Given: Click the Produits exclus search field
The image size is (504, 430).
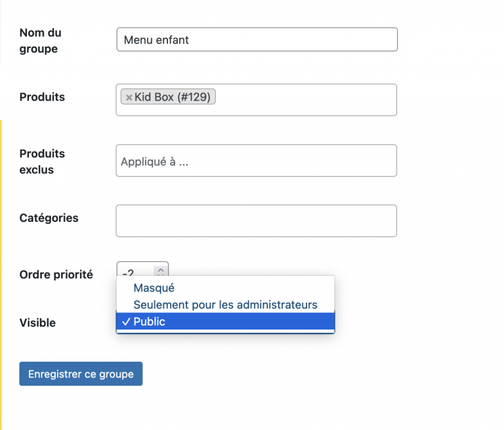Looking at the screenshot, I should 256,161.
